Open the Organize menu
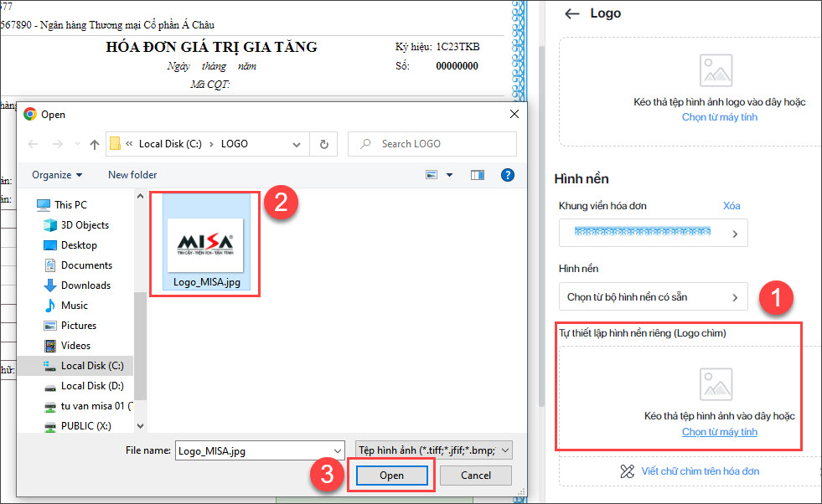This screenshot has width=822, height=504. tap(57, 175)
